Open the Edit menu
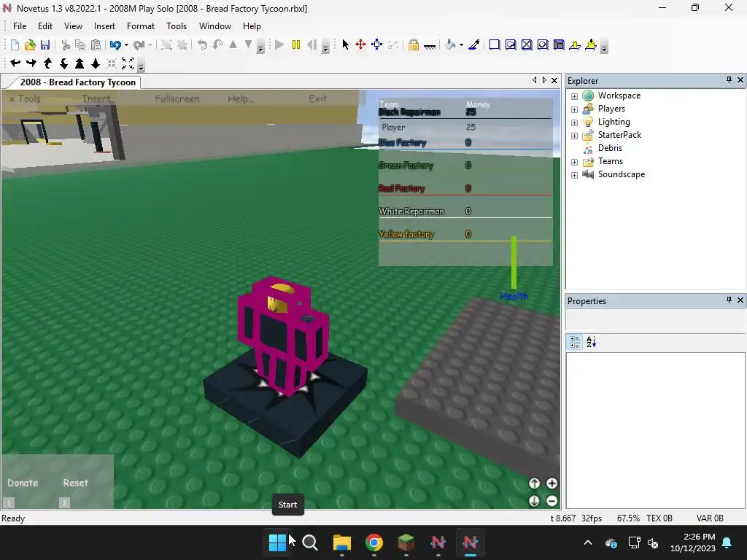This screenshot has width=747, height=560. point(45,26)
